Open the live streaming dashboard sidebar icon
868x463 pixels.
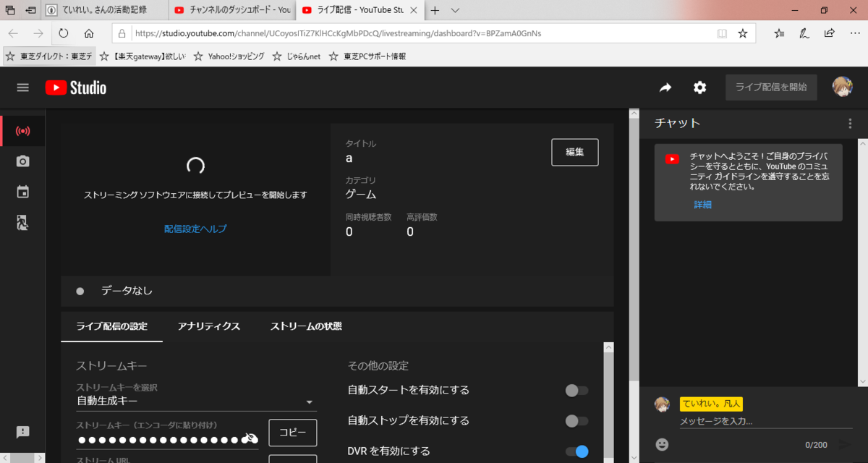[22, 131]
